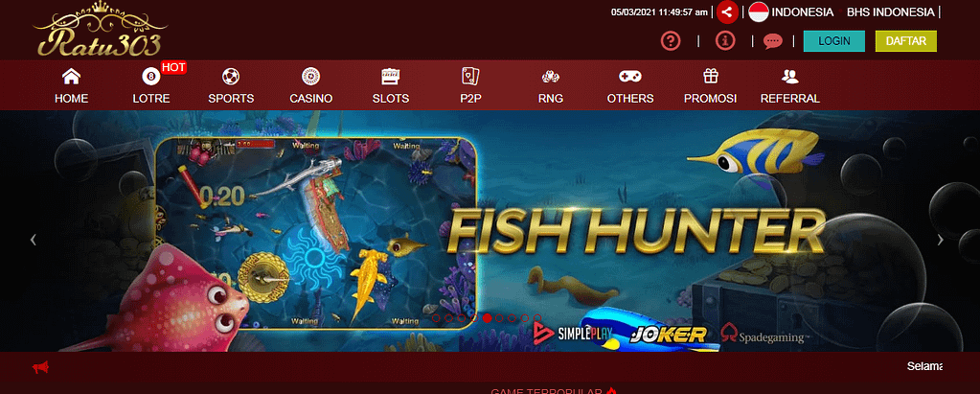Open the PROMOSI page

click(710, 86)
